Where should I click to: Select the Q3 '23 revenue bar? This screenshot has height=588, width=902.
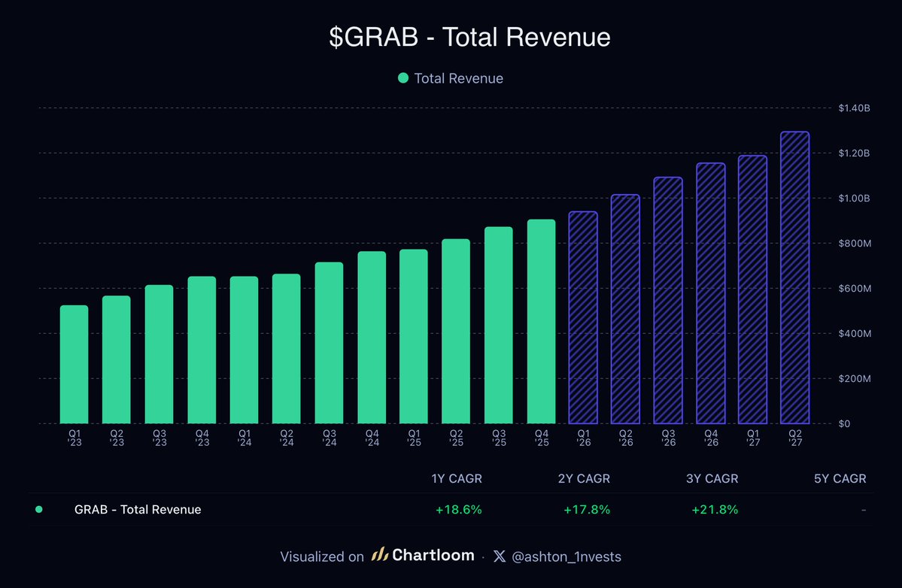[x=159, y=354]
